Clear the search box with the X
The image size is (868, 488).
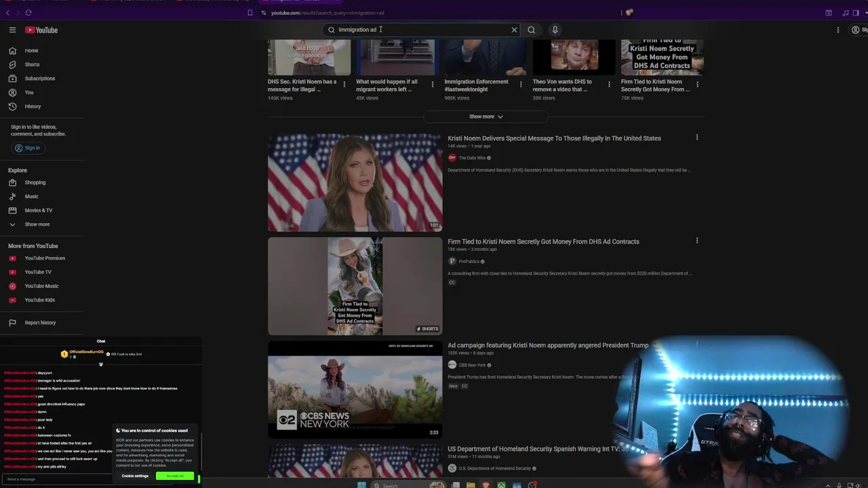pos(514,30)
